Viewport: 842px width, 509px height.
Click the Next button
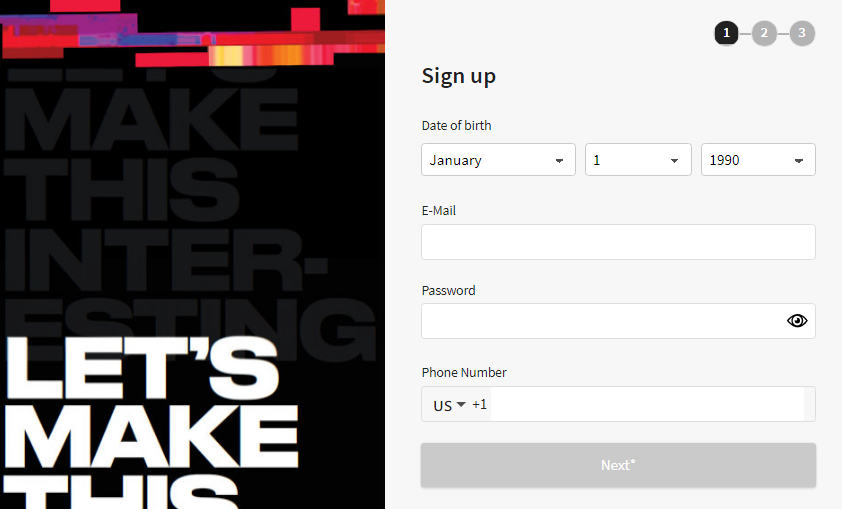pos(619,465)
